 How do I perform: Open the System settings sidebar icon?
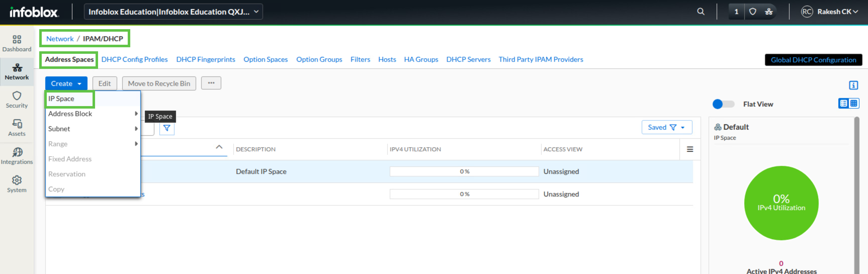(x=17, y=184)
